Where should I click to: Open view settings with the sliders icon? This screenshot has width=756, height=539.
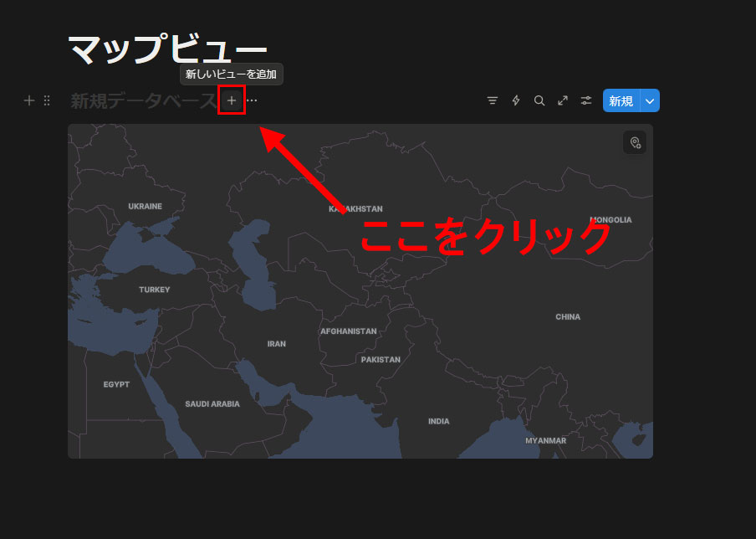click(586, 101)
